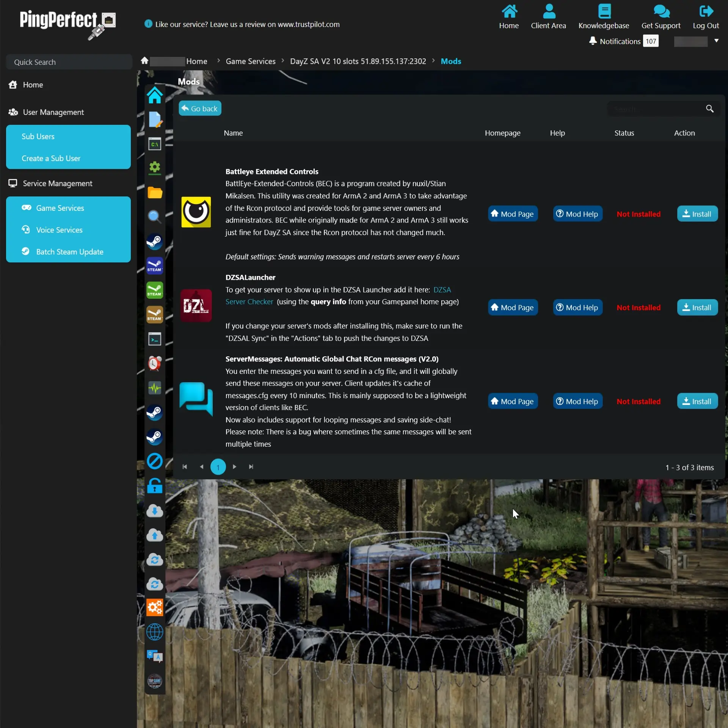728x728 pixels.
Task: Select the cloud download backup icon
Action: [155, 511]
